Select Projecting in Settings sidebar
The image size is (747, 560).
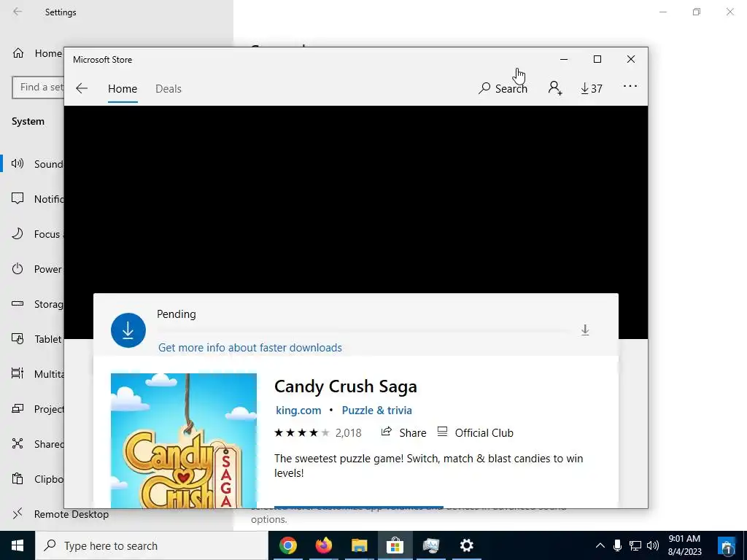(x=33, y=408)
